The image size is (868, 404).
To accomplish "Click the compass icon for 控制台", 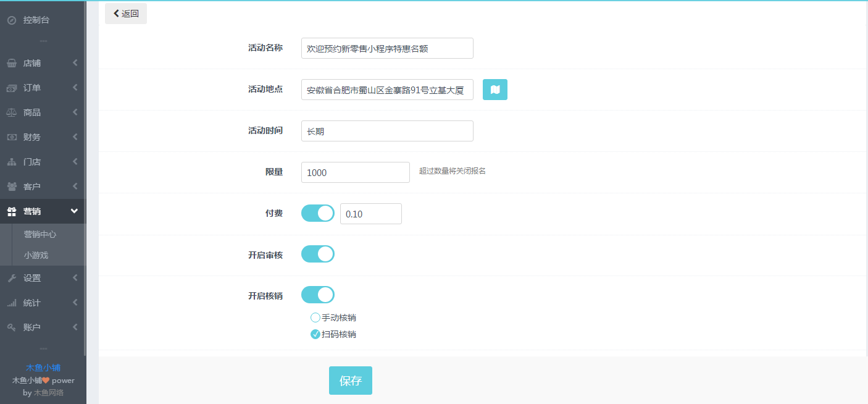I will 11,20.
